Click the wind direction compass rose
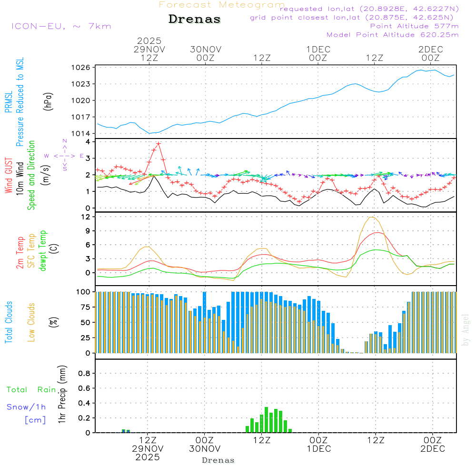 point(64,156)
